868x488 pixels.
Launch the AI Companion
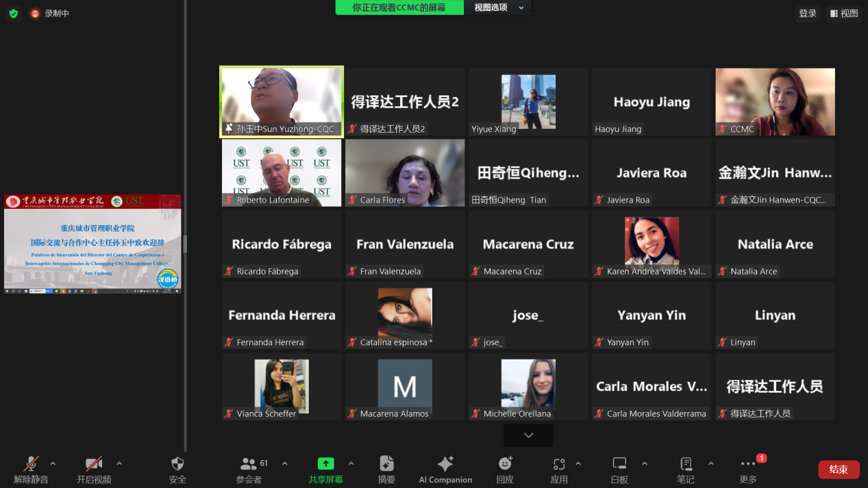(x=445, y=464)
